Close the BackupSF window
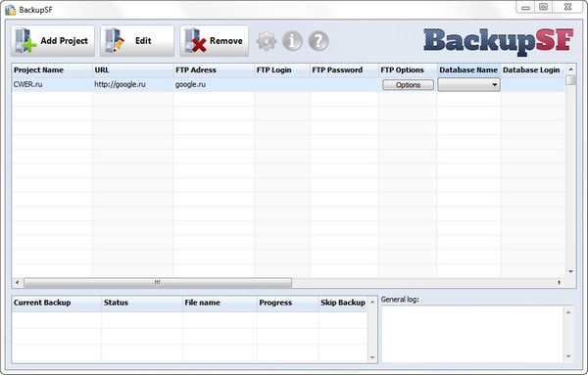The height and width of the screenshot is (375, 588). coord(567,7)
